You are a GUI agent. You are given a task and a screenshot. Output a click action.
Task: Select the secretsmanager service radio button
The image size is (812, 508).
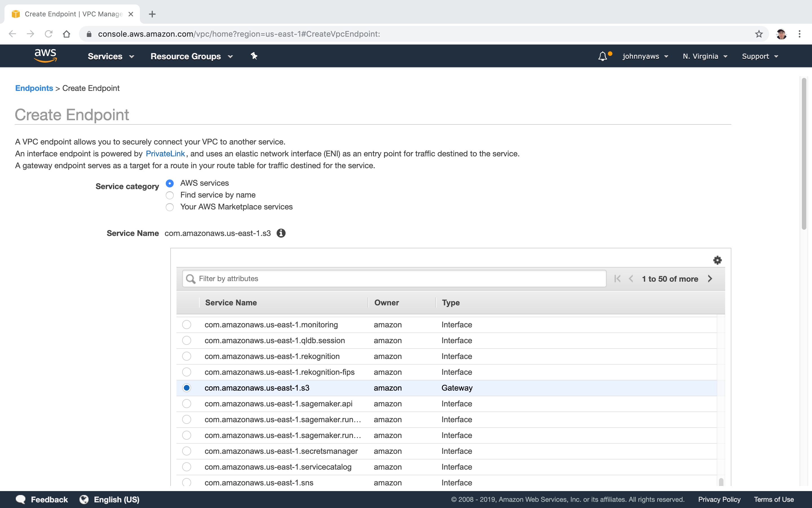[187, 451]
